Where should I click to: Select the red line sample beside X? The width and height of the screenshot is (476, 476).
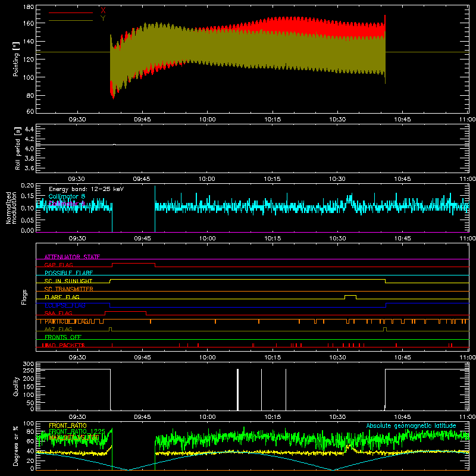[71, 12]
